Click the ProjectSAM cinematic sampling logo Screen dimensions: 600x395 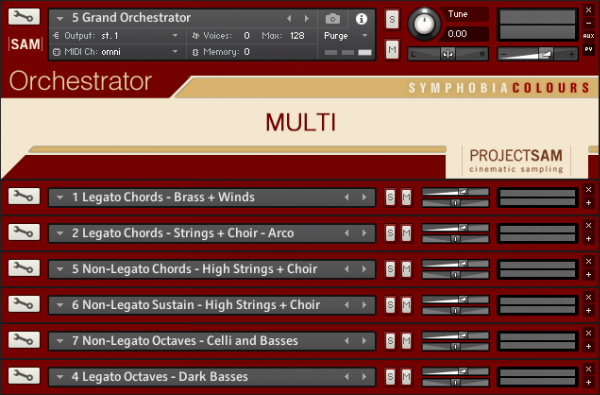tap(516, 161)
